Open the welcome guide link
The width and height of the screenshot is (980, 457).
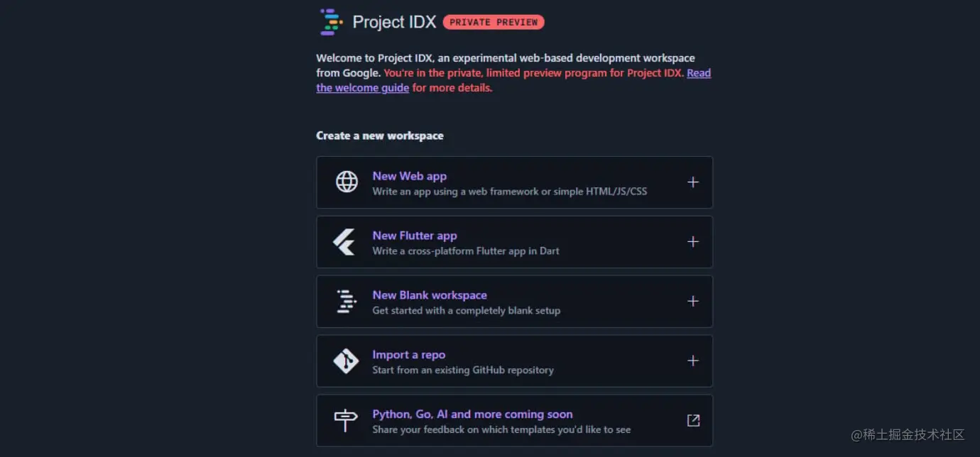point(362,87)
